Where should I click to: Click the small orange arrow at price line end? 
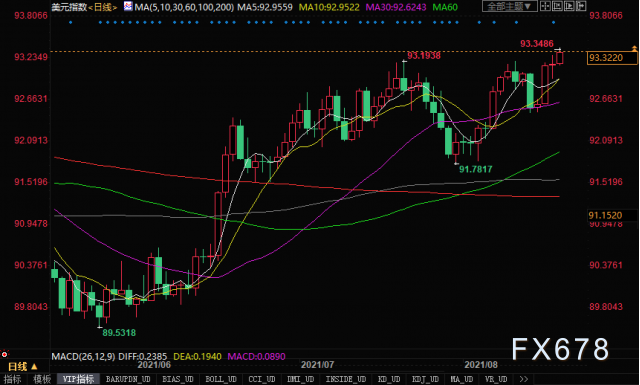tap(634, 49)
